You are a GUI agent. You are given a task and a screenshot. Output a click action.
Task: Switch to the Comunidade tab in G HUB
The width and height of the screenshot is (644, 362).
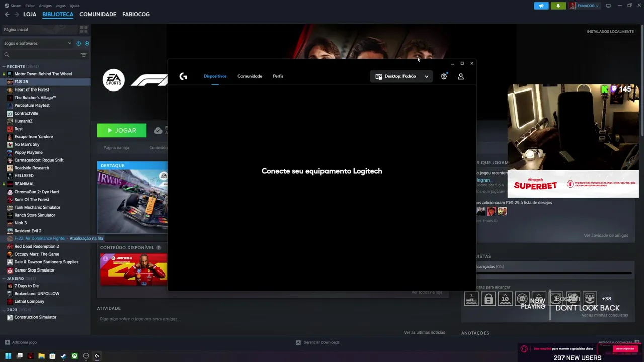coord(250,76)
